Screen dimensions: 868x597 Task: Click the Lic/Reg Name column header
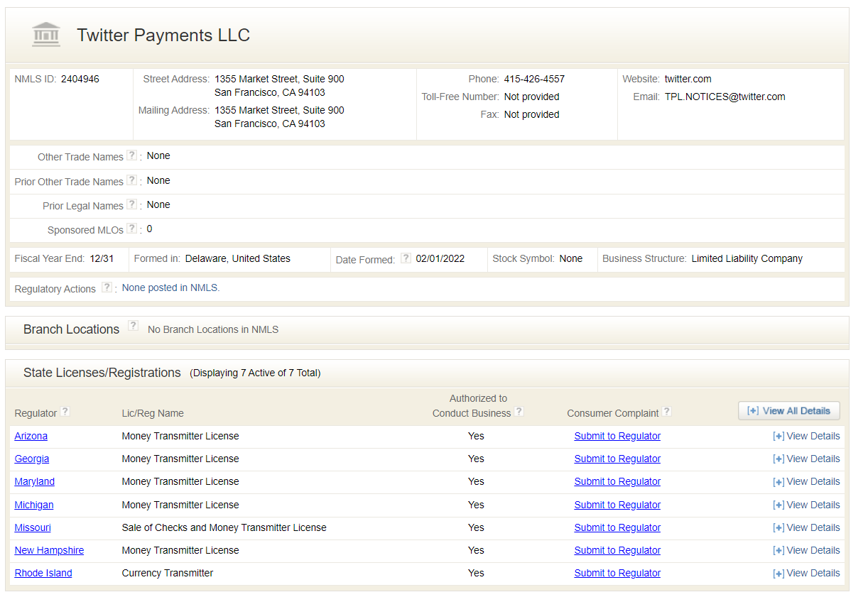point(153,413)
